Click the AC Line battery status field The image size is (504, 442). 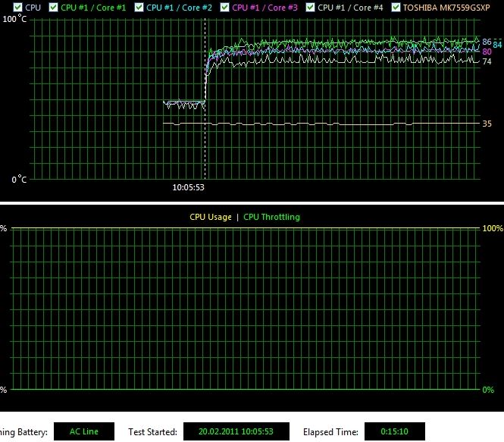[x=84, y=431]
